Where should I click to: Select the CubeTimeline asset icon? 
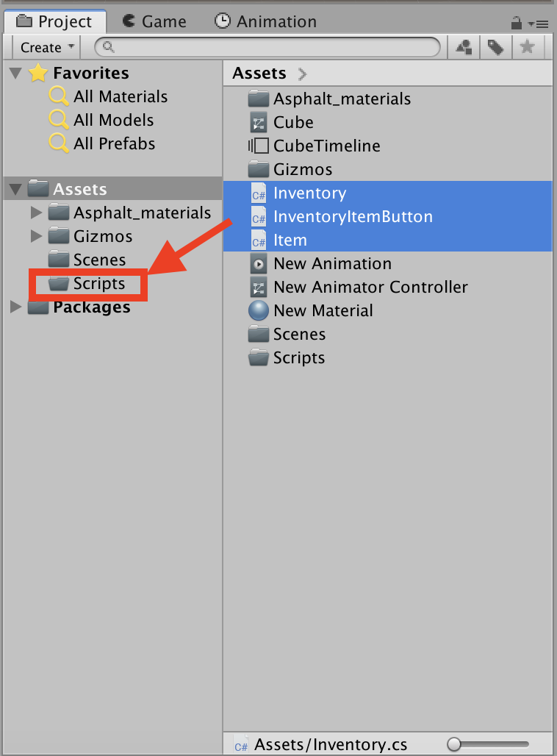pyautogui.click(x=258, y=146)
